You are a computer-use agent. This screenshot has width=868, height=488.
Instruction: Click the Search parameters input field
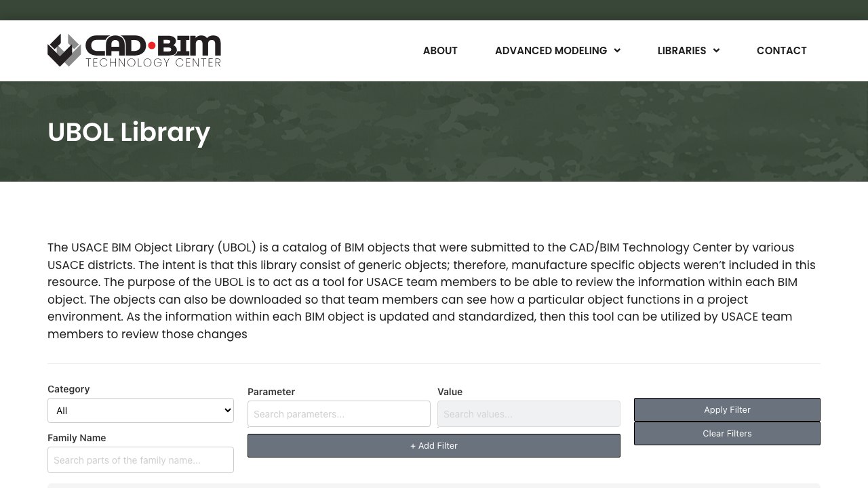click(x=339, y=414)
